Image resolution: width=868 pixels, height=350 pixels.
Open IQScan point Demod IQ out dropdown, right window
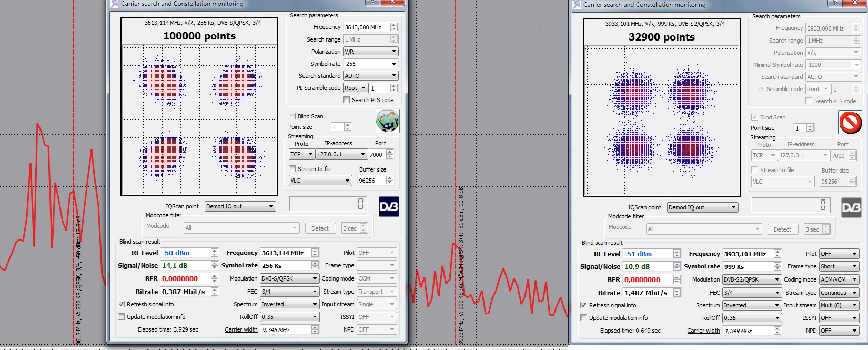pyautogui.click(x=702, y=207)
